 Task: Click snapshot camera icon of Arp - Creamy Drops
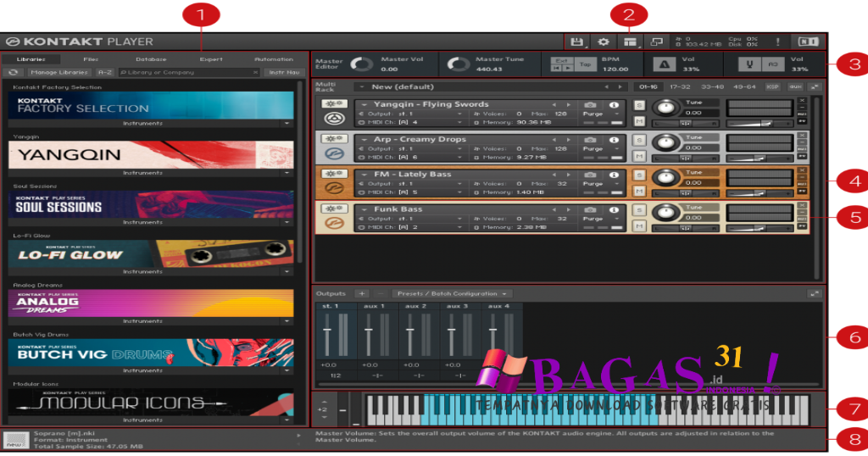tap(590, 140)
